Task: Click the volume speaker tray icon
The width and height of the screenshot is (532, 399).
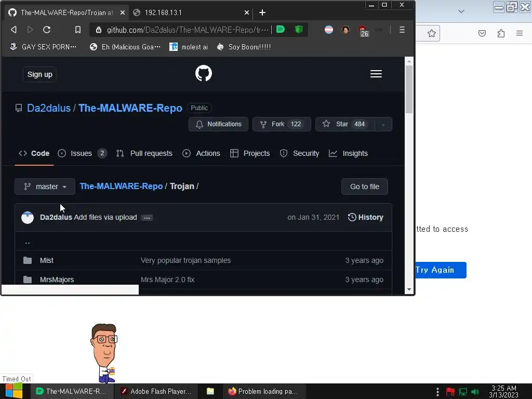Action: pyautogui.click(x=475, y=392)
